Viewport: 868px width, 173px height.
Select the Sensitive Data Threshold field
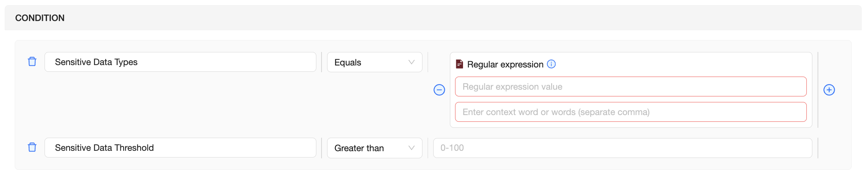pos(180,148)
